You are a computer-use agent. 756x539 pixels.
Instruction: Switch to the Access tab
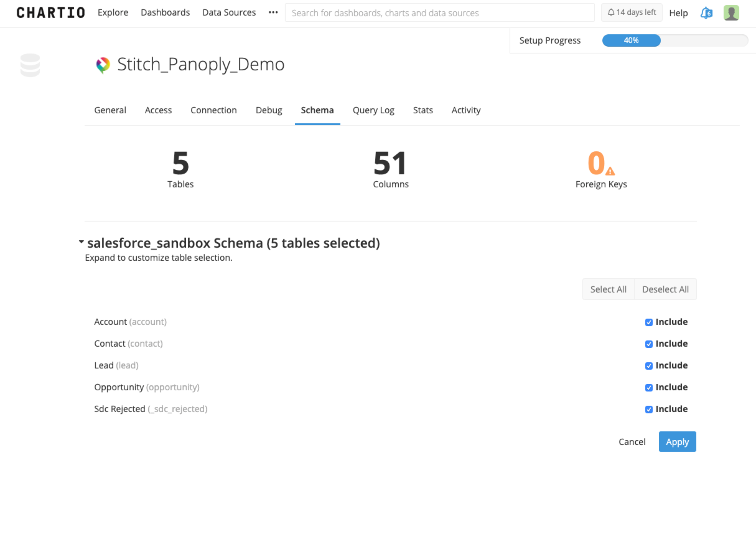[x=158, y=110]
